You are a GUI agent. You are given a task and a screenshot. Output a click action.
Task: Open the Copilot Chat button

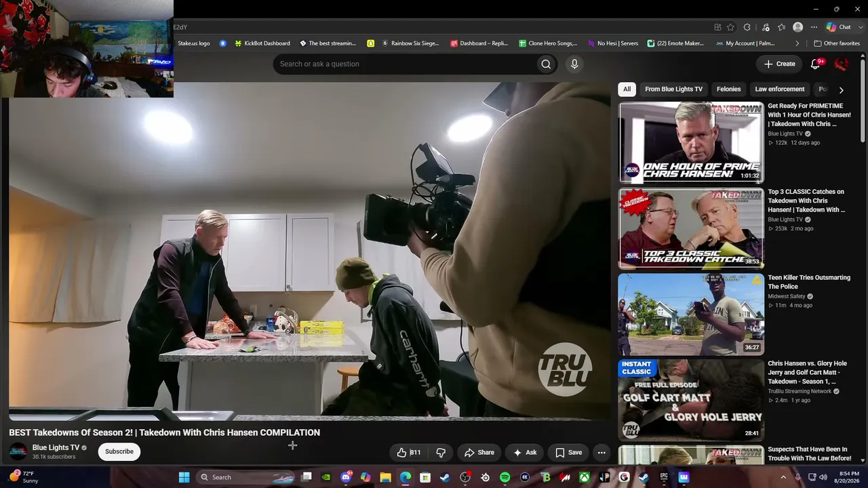pyautogui.click(x=839, y=27)
